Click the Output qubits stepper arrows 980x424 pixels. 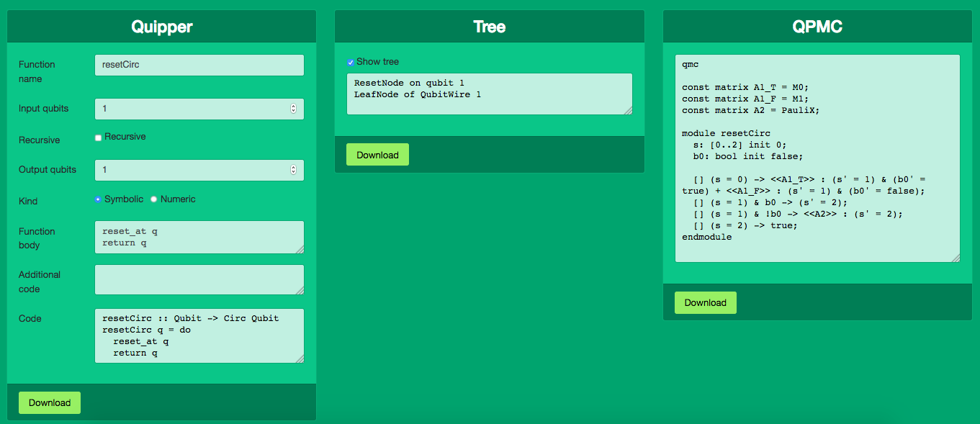[x=293, y=170]
